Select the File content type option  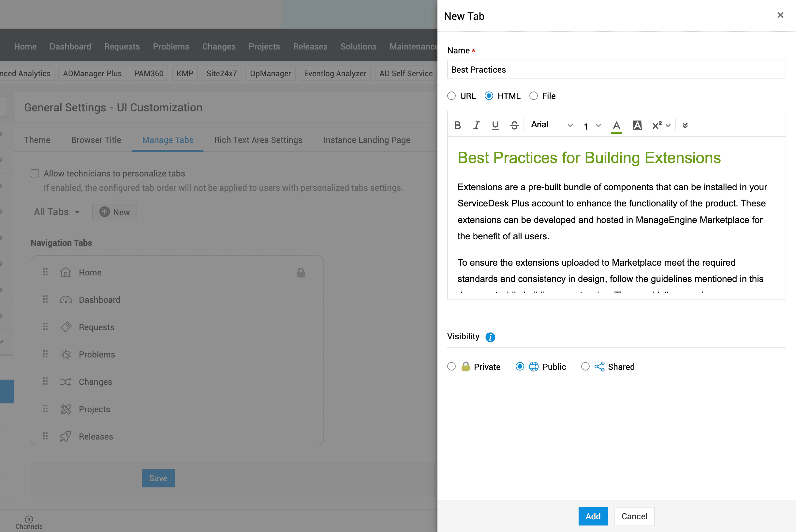coord(534,96)
